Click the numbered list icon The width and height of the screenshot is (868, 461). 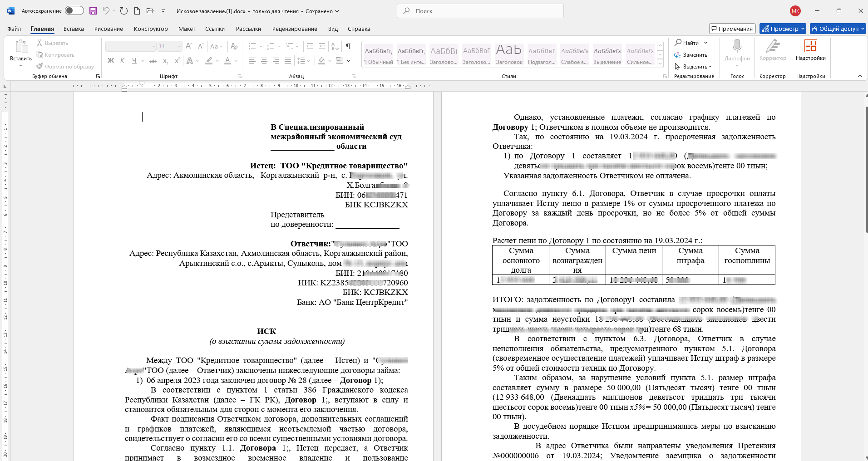(271, 46)
